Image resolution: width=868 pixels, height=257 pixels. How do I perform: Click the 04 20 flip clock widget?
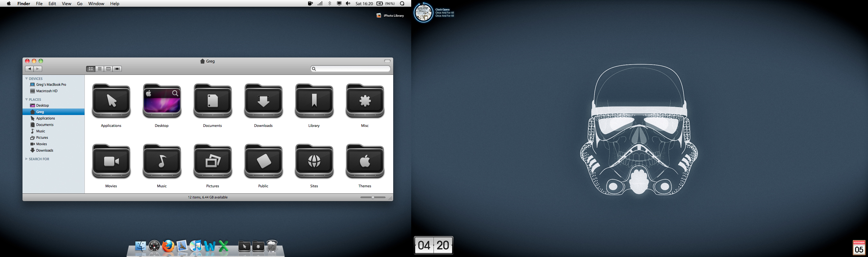[x=433, y=245]
